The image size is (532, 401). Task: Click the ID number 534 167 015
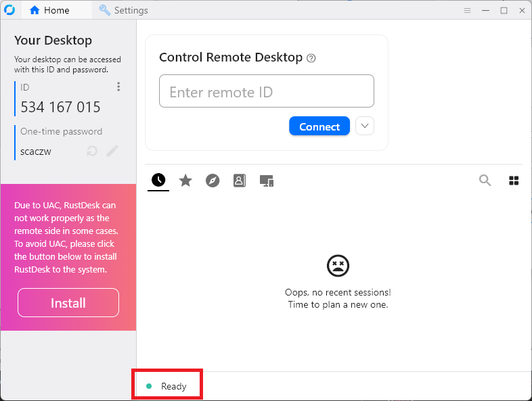coord(60,107)
